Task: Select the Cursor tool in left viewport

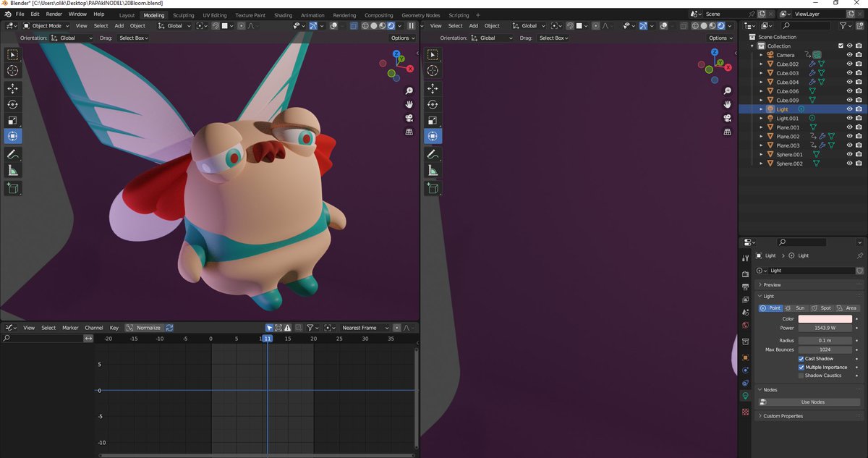Action: tap(13, 70)
